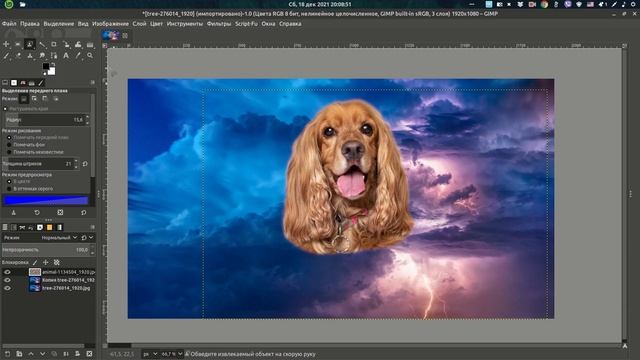Choose 'Add to selection' mode icon
Image resolution: width=640 pixels, height=360 pixels.
click(x=34, y=99)
